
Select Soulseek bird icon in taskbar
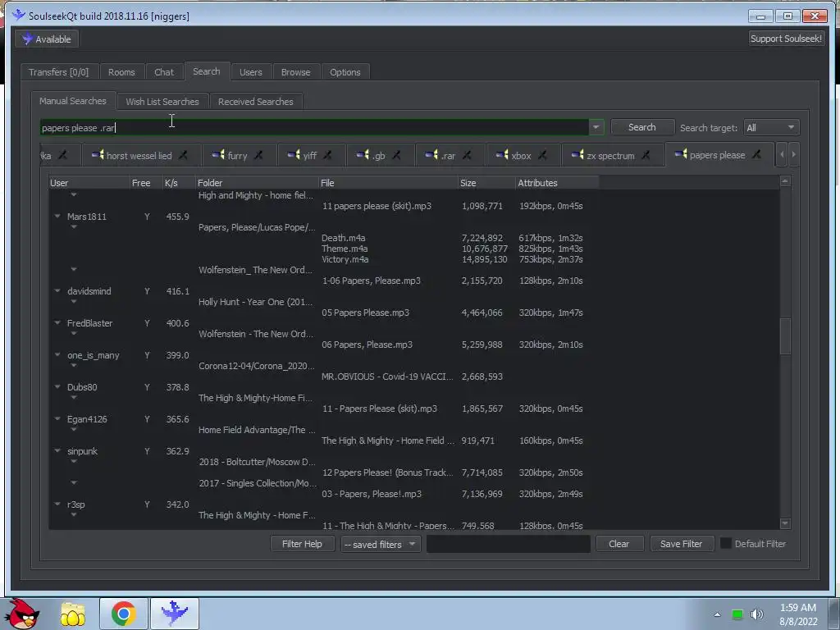(175, 614)
